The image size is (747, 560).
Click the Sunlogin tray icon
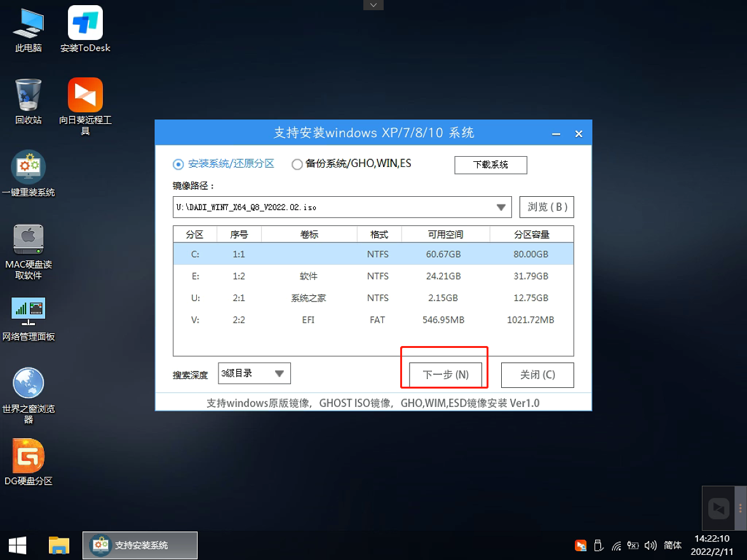coord(581,546)
